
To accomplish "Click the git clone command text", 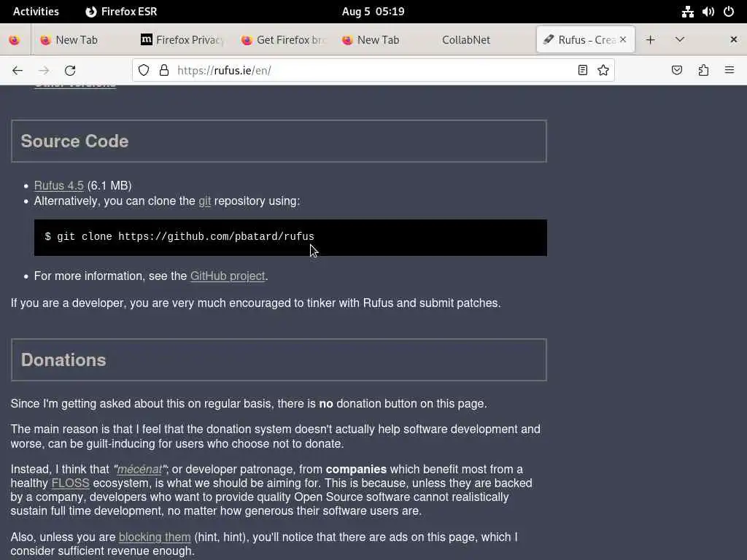I will point(179,237).
